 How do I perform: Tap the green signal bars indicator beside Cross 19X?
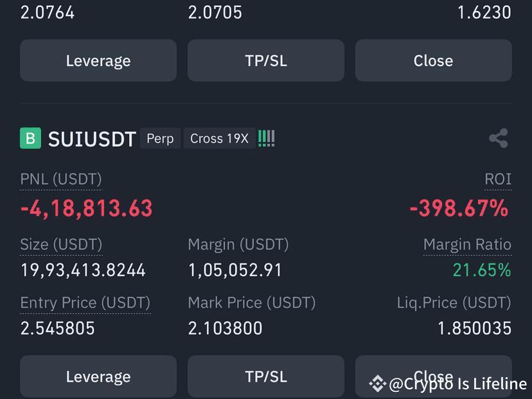[x=265, y=138]
